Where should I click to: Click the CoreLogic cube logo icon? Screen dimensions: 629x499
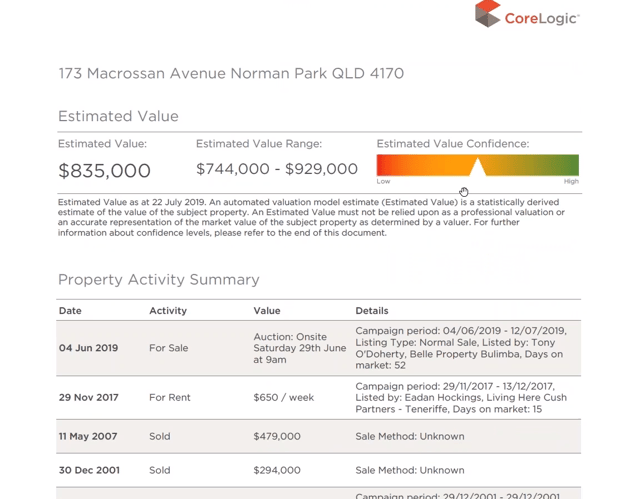pos(487,14)
